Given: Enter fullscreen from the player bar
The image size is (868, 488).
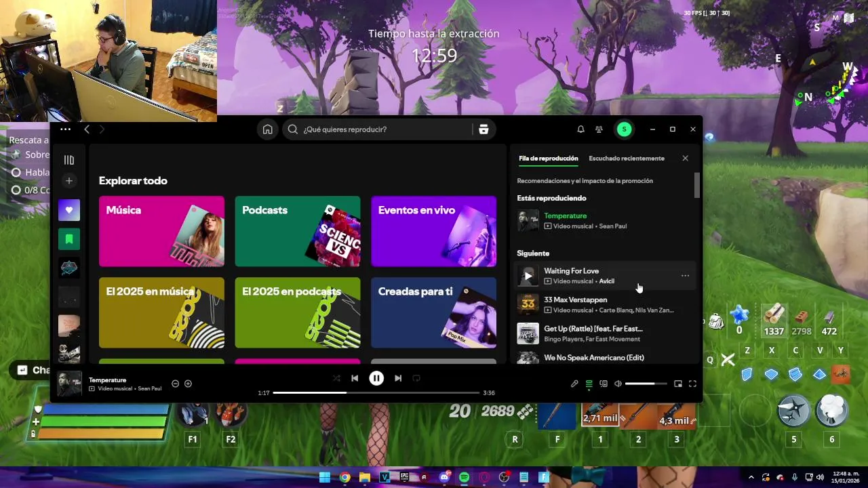Looking at the screenshot, I should click(x=692, y=384).
